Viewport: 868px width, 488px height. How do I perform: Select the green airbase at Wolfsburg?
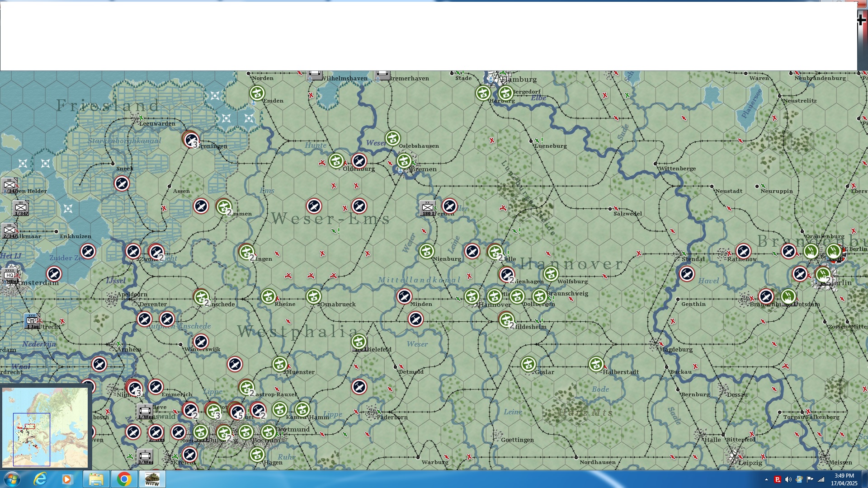point(551,274)
